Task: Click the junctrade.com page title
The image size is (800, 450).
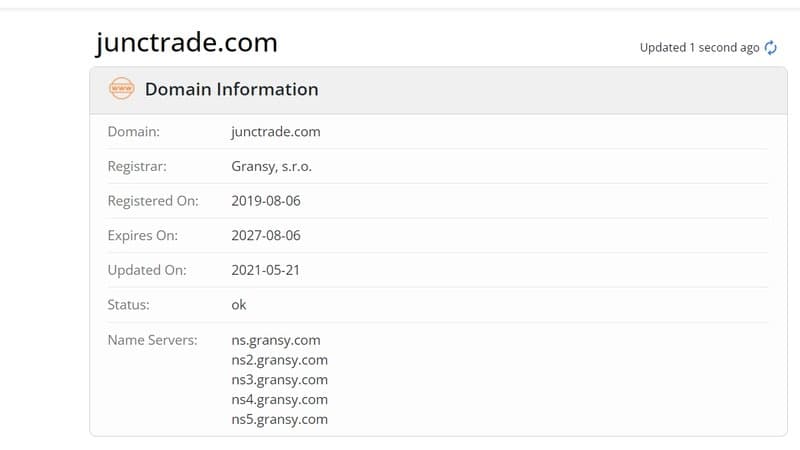Action: [186, 43]
